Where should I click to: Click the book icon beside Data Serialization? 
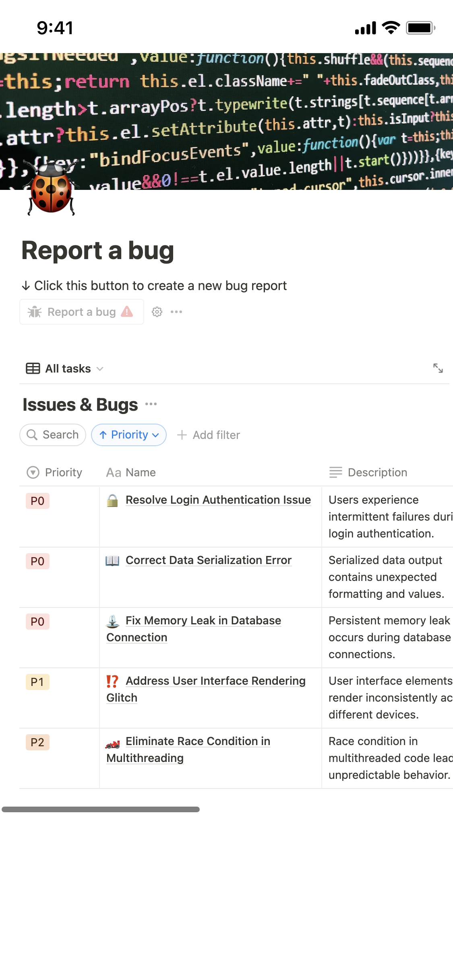click(x=113, y=560)
